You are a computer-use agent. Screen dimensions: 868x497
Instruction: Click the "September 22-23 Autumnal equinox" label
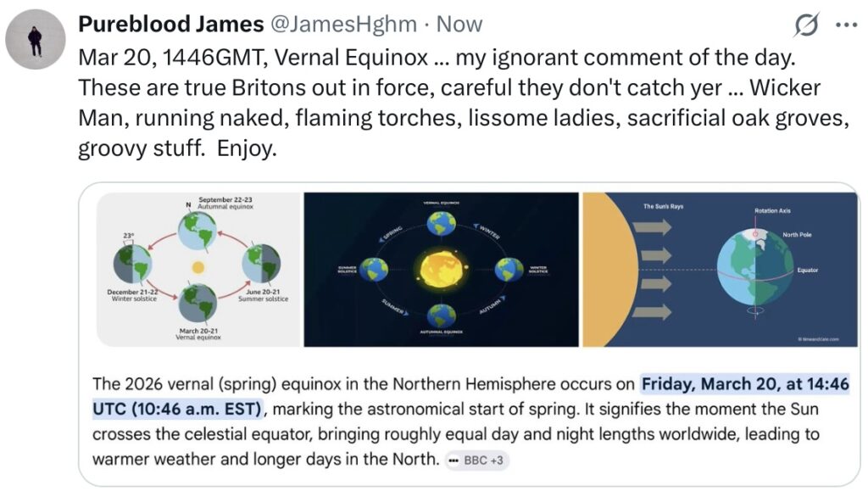[x=225, y=204]
